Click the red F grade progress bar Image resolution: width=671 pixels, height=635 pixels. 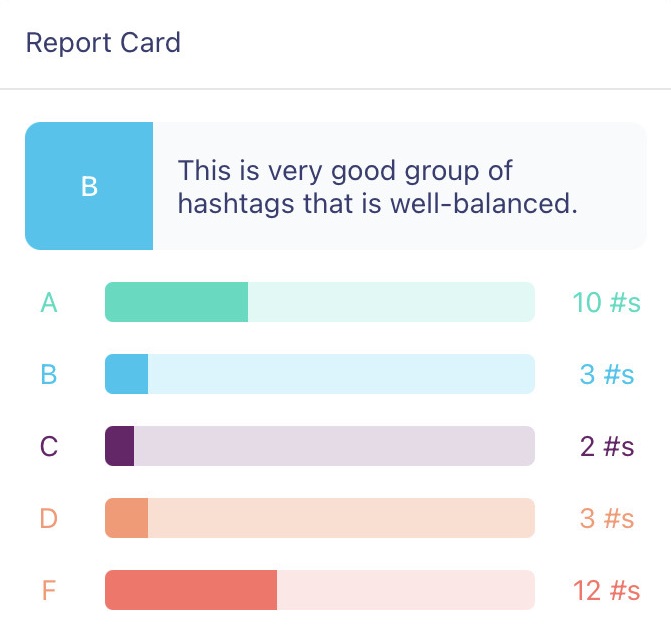pos(320,590)
